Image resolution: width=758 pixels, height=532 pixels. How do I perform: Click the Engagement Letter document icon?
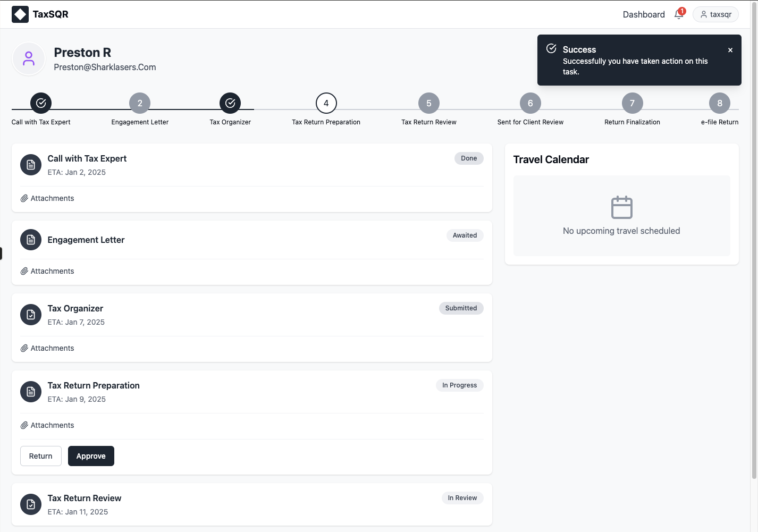[31, 240]
